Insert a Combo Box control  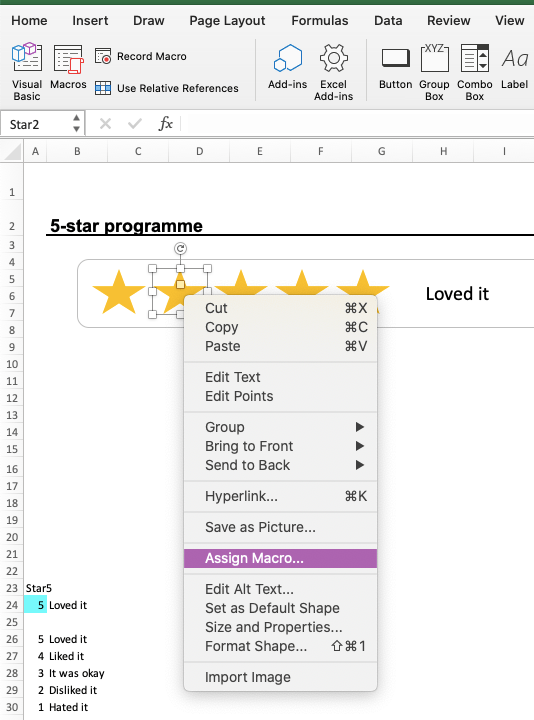click(x=475, y=58)
